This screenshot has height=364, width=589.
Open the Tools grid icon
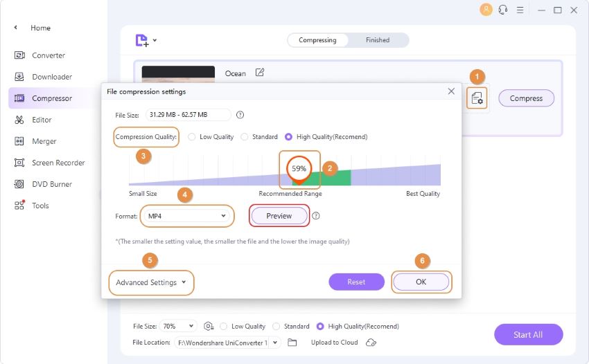[19, 205]
